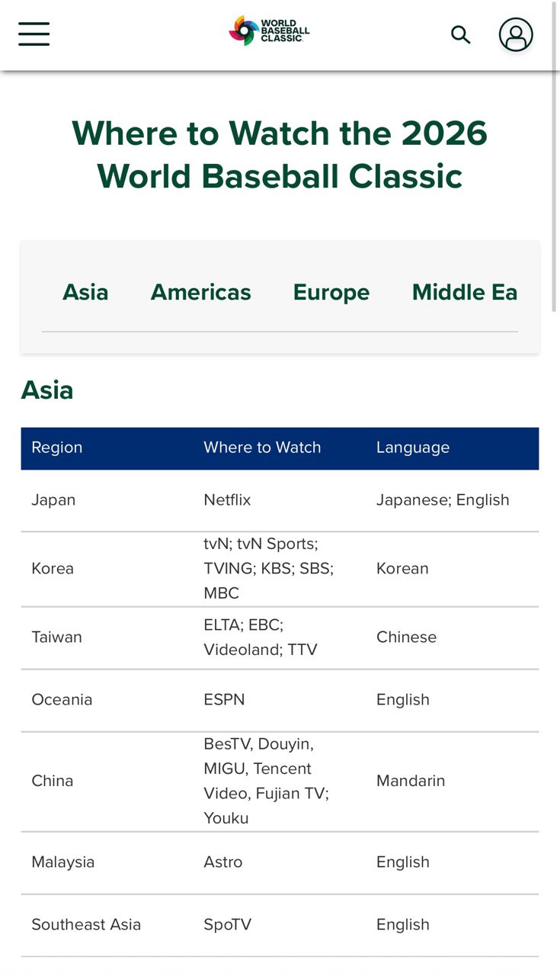Select the partially visible Middle East tab
This screenshot has height=976, width=560.
point(464,293)
